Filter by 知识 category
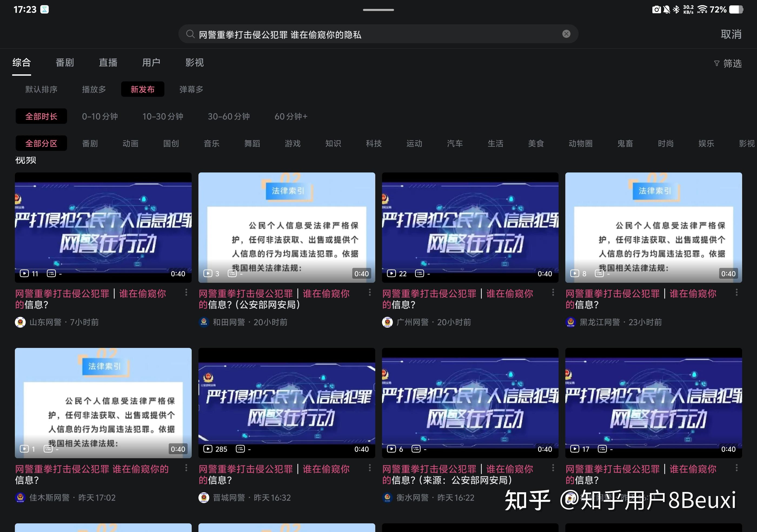Image resolution: width=757 pixels, height=532 pixels. coord(333,143)
